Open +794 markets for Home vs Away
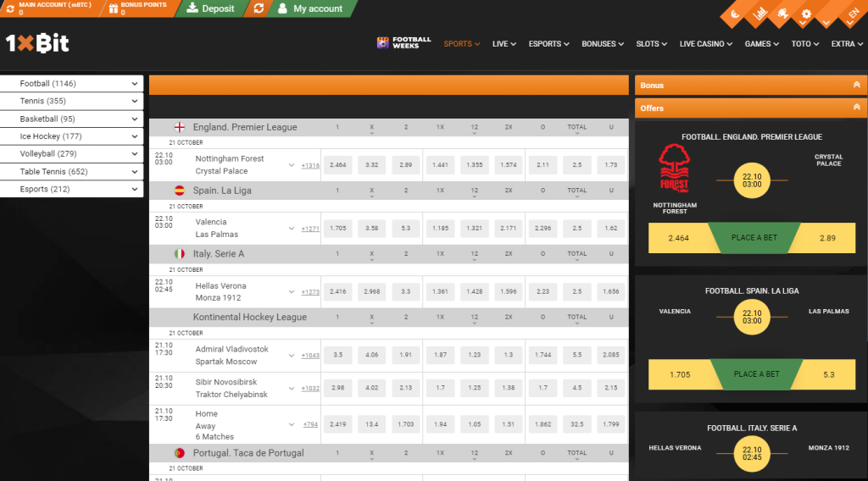 click(x=310, y=424)
